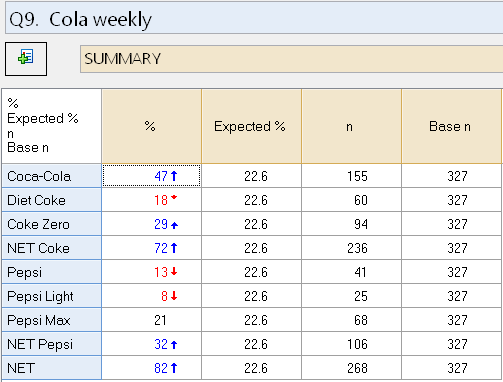Click the Pepsi row header

coord(52,272)
